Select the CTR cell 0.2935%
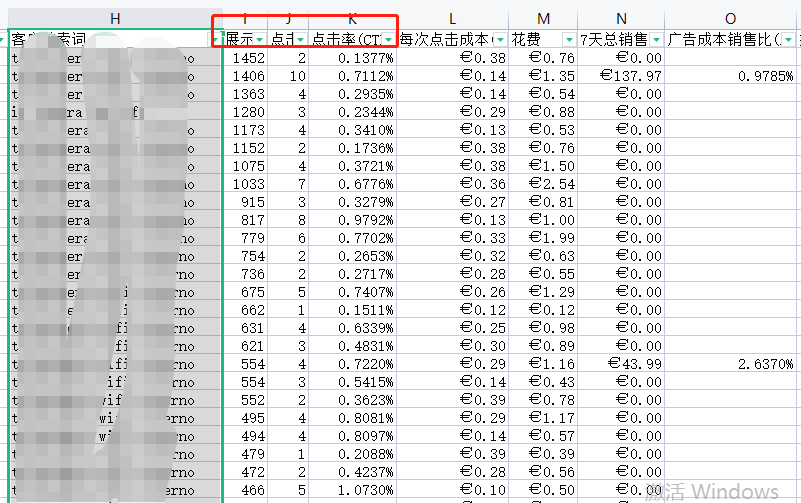Viewport: 801px width, 503px height. (x=352, y=94)
